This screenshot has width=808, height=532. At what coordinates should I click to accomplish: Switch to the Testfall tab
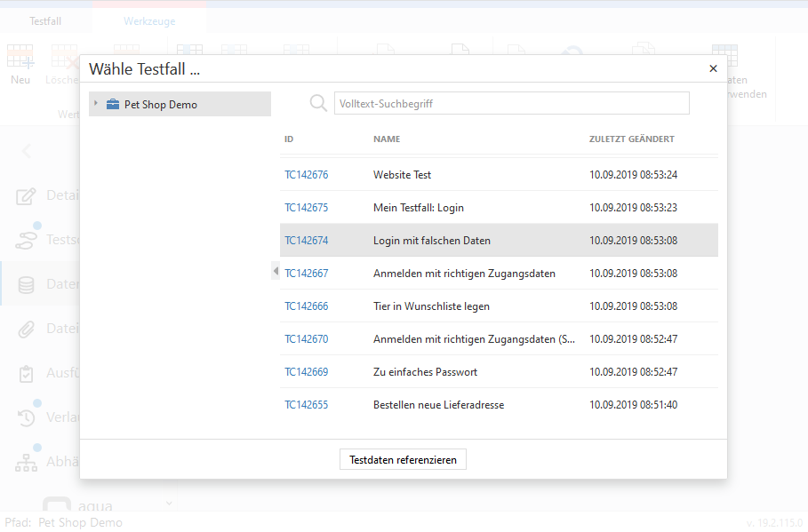click(45, 21)
